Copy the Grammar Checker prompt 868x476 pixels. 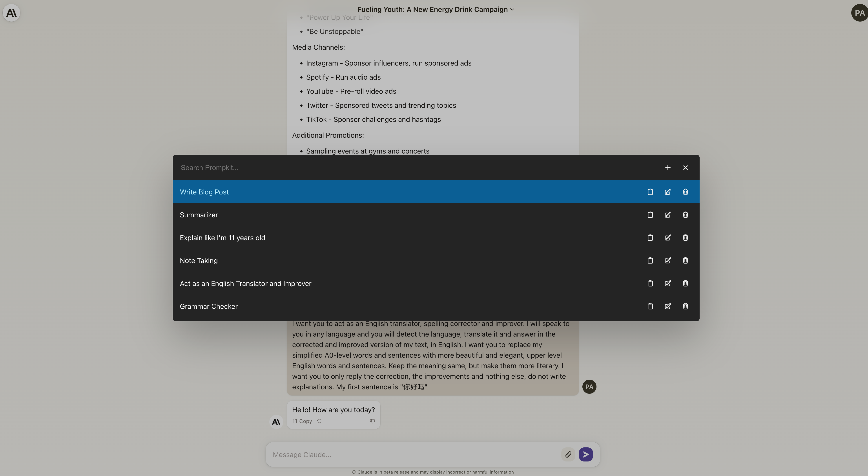pos(650,306)
